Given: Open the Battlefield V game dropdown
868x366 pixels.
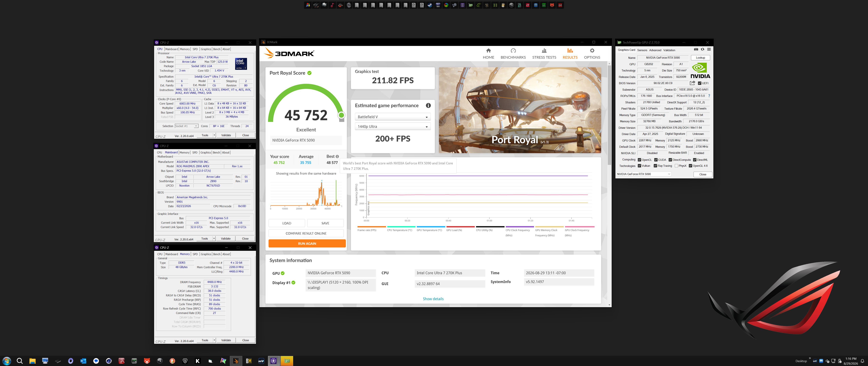Looking at the screenshot, I should coord(393,117).
